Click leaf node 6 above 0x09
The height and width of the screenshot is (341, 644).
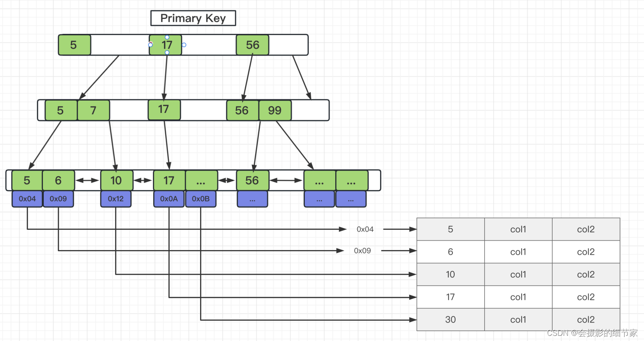pos(58,180)
